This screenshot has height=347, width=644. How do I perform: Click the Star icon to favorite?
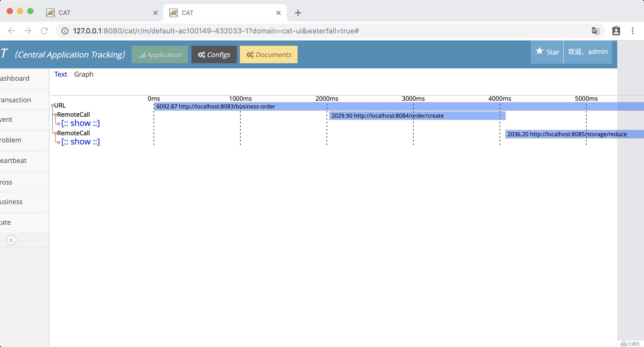point(539,51)
